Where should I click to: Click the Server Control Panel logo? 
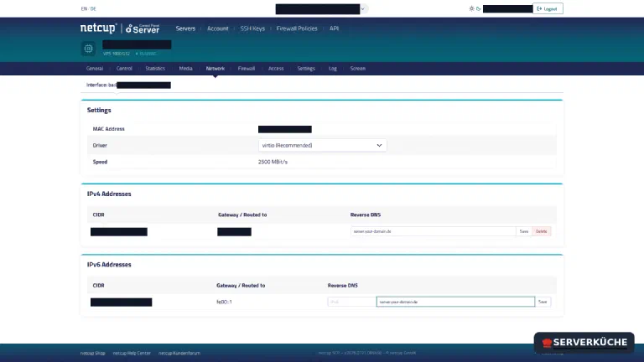(x=143, y=28)
